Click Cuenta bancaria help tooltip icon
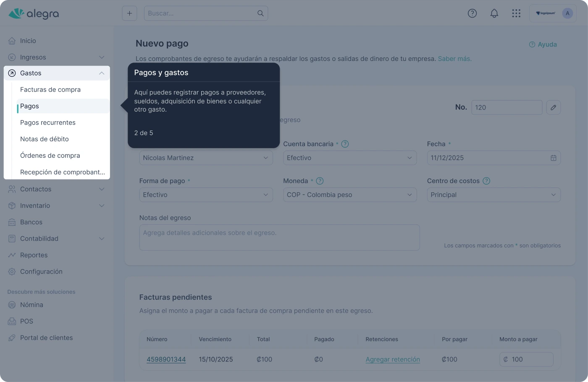588x382 pixels. point(345,144)
